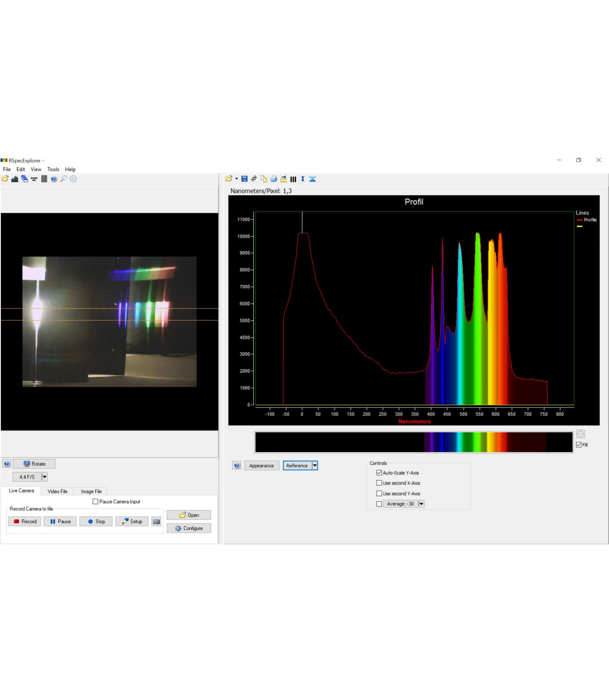The width and height of the screenshot is (609, 700).
Task: Switch to the Video File tab
Action: click(x=58, y=491)
